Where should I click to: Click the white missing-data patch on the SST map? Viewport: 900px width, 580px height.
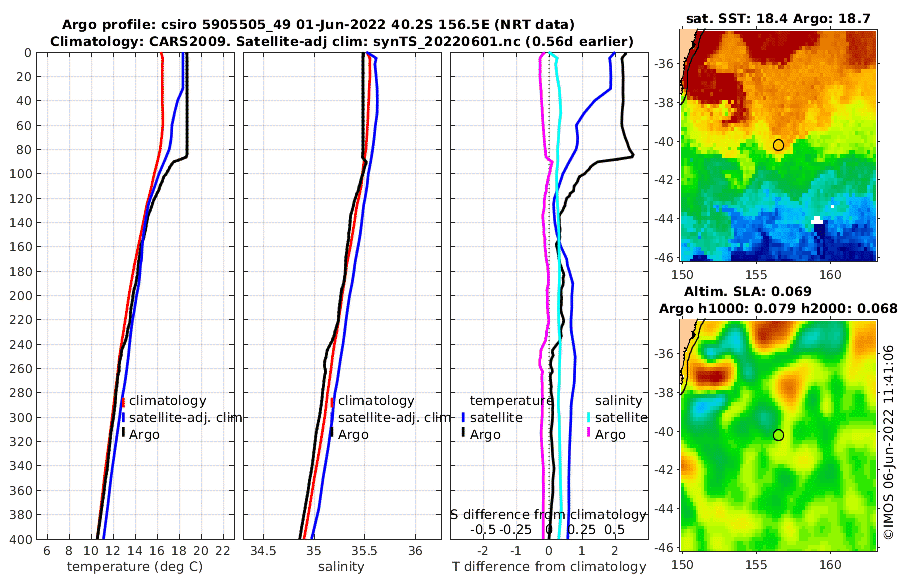point(817,220)
